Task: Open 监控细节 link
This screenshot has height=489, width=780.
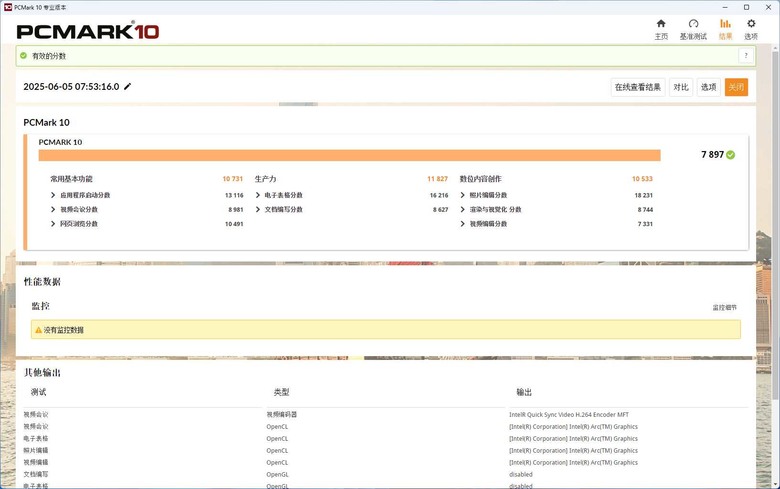Action: [x=724, y=307]
